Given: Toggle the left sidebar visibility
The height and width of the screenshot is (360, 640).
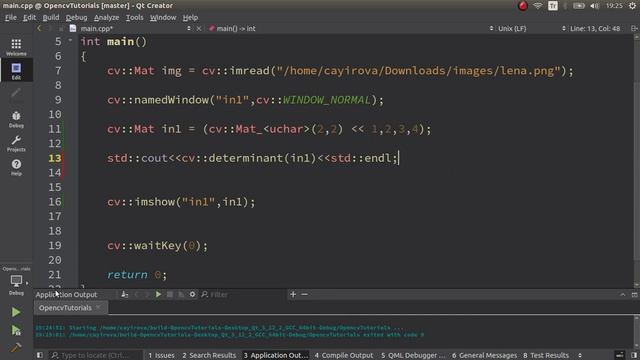Looking at the screenshot, I should tap(40, 355).
